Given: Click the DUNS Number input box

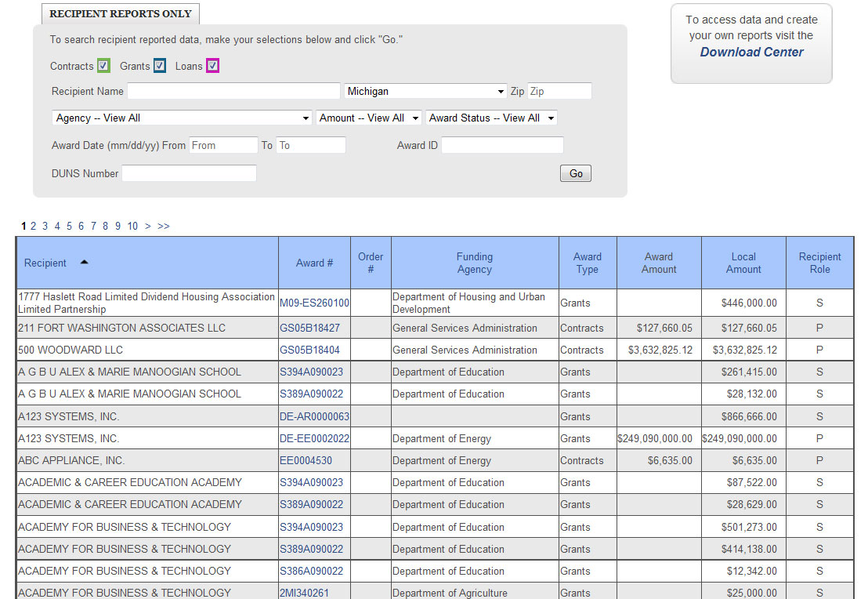Looking at the screenshot, I should coord(189,174).
